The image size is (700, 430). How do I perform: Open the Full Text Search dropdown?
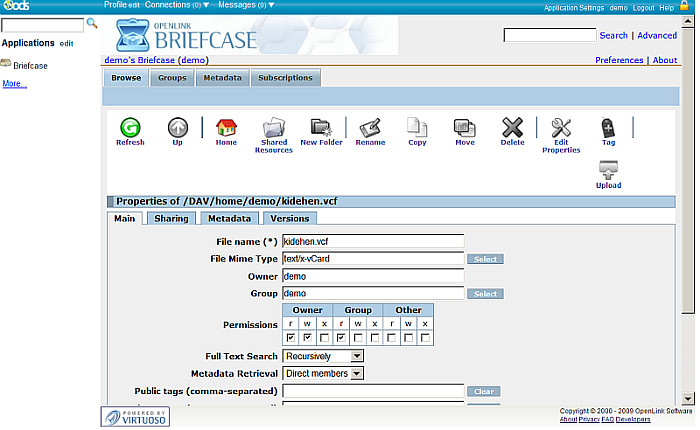[323, 356]
